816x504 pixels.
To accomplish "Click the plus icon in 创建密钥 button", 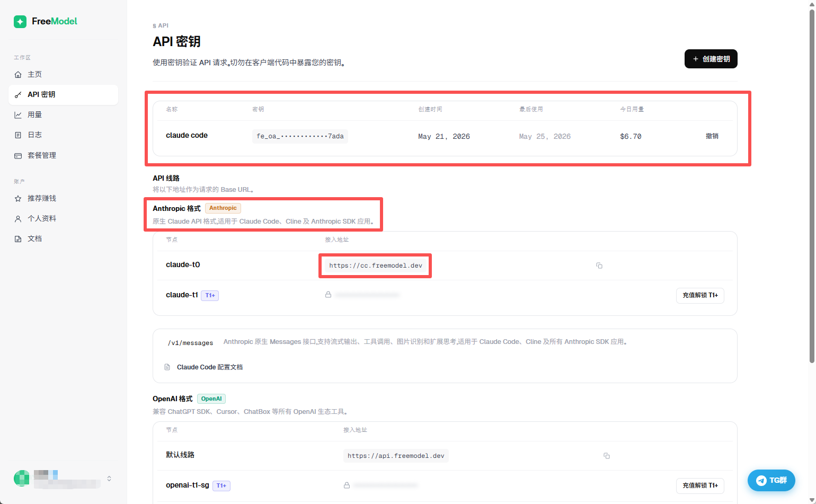I will [696, 59].
